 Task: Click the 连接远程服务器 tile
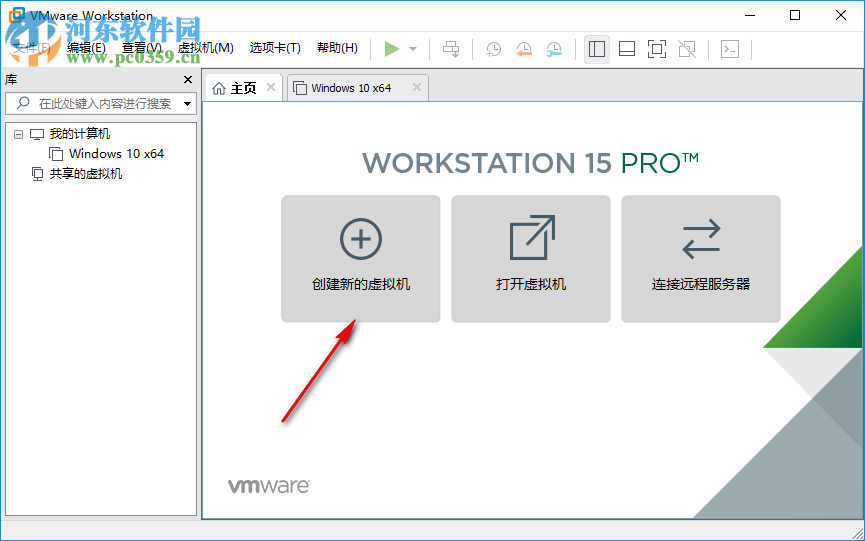click(x=701, y=259)
